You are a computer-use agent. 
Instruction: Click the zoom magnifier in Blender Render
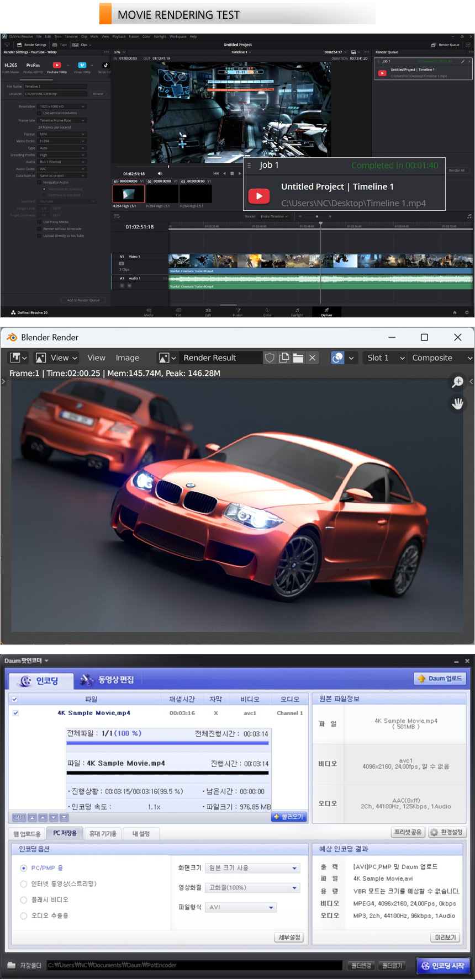click(x=458, y=381)
